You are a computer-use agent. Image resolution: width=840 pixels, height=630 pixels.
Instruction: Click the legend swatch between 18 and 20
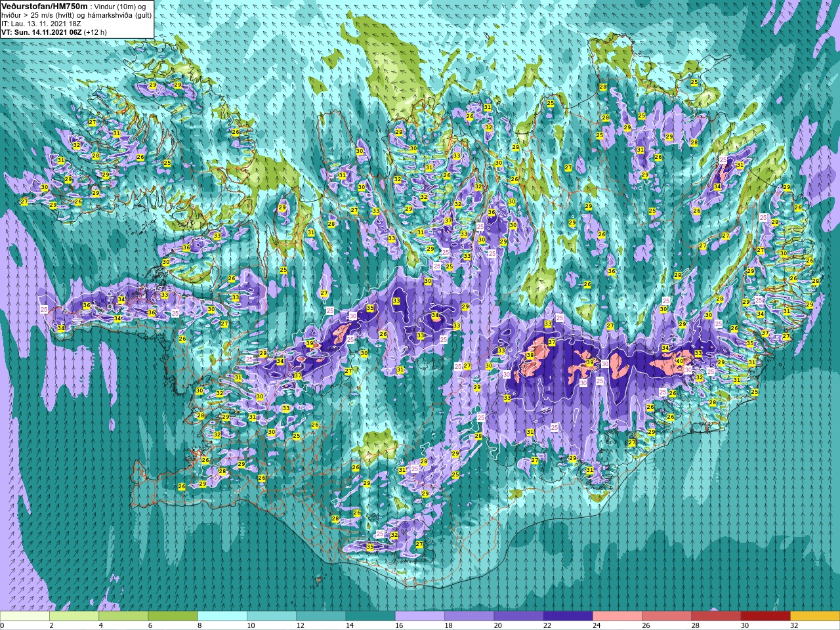click(469, 616)
